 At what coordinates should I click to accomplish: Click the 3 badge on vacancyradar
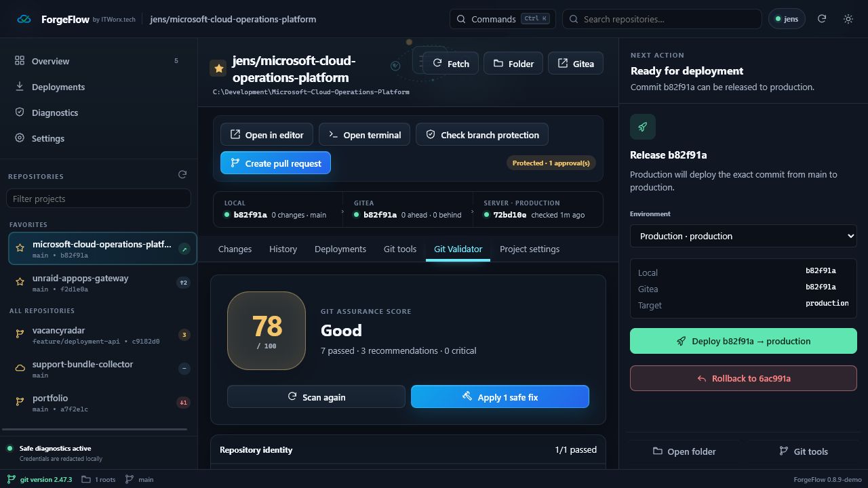point(184,334)
